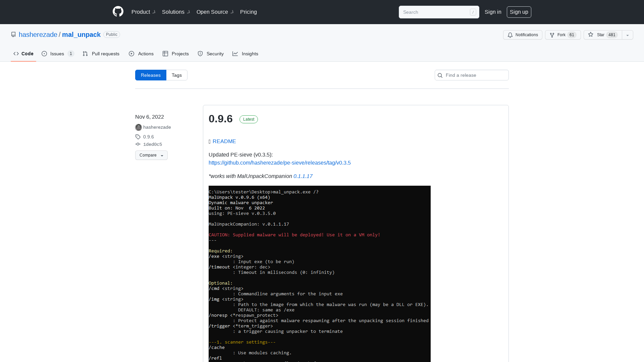Click hasherezade's avatar image
Image resolution: width=644 pixels, height=362 pixels.
[x=139, y=127]
